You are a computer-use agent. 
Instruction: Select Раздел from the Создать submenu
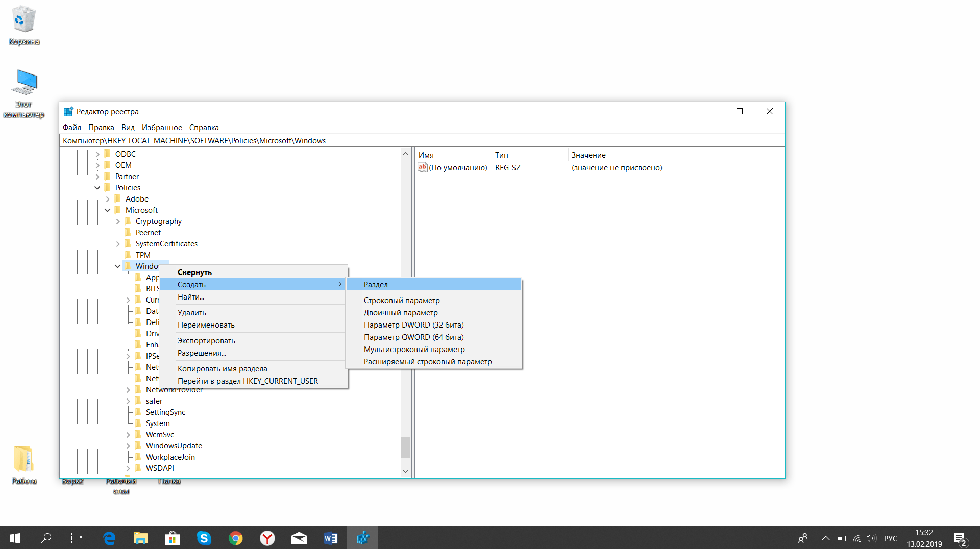pyautogui.click(x=375, y=284)
